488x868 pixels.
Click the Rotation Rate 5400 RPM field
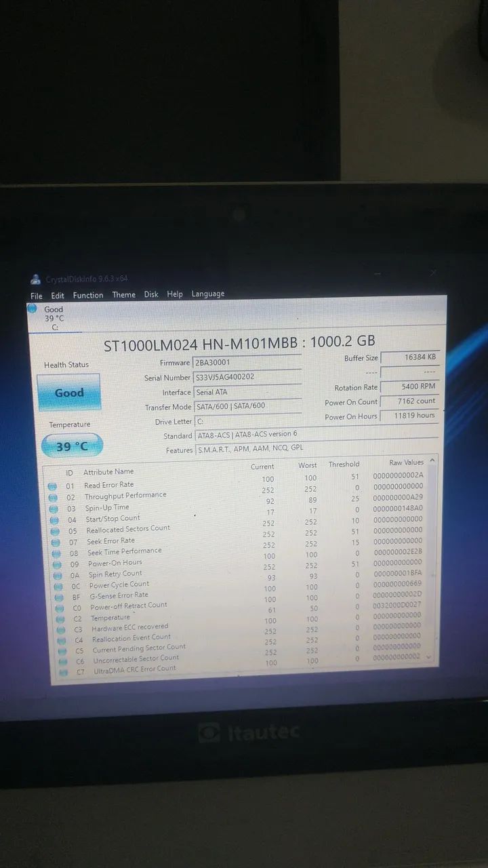[x=409, y=387]
